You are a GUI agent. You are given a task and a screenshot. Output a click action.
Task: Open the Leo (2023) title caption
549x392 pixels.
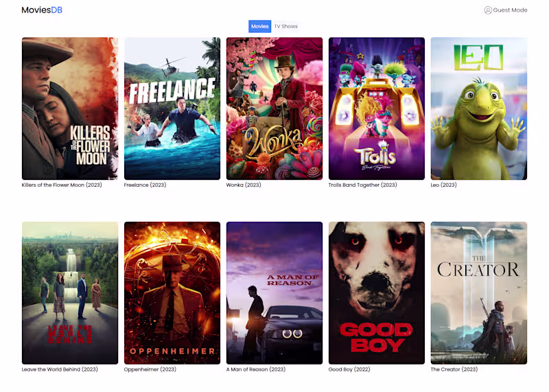click(x=443, y=185)
